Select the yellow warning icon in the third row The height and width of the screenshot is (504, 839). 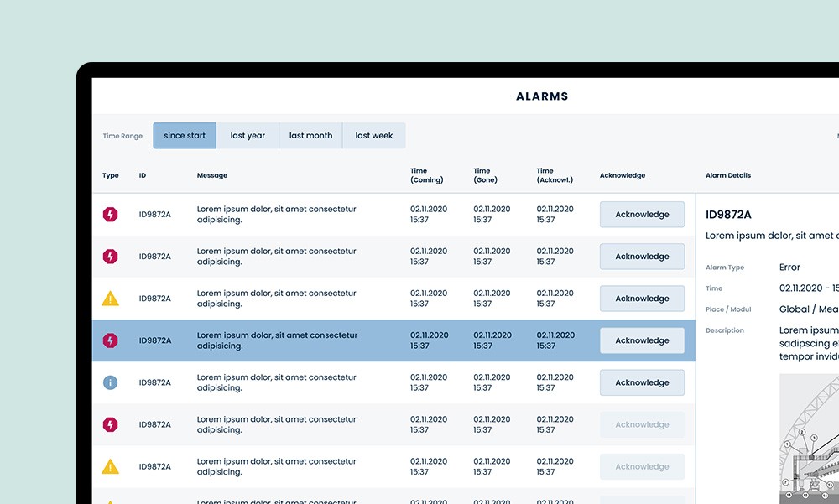[110, 299]
